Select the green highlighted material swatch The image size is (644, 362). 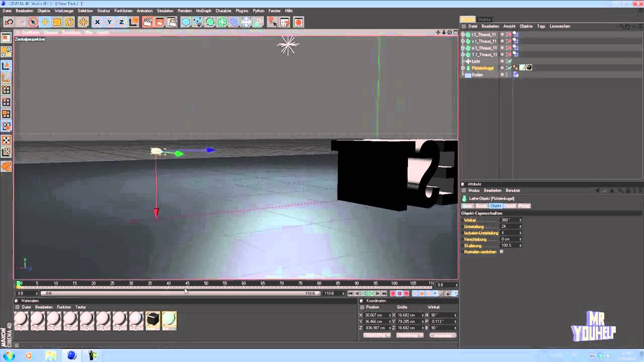(169, 320)
